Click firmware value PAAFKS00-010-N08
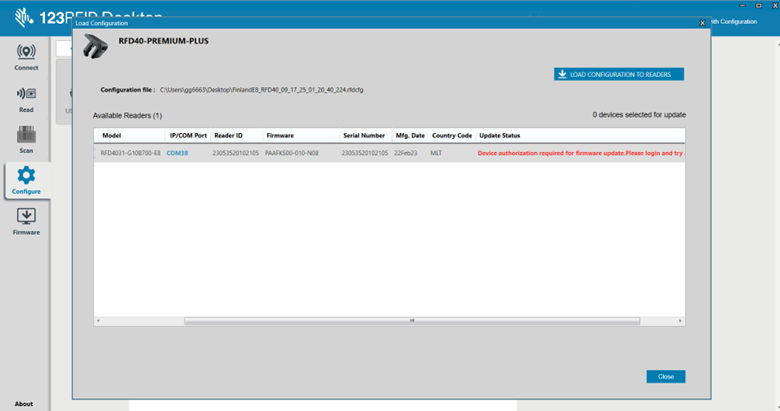 point(292,153)
